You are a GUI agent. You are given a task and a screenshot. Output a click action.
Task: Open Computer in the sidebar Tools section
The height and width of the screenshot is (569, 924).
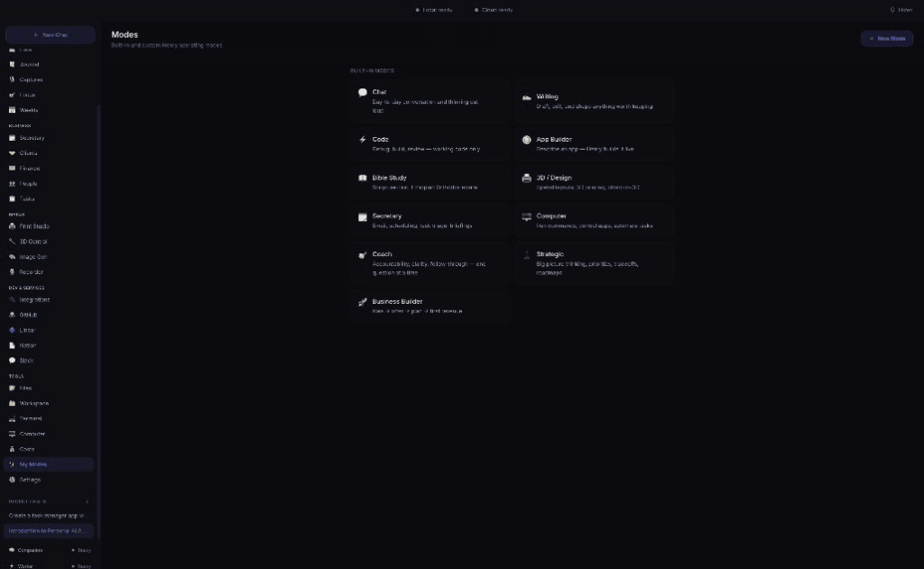pyautogui.click(x=50, y=434)
